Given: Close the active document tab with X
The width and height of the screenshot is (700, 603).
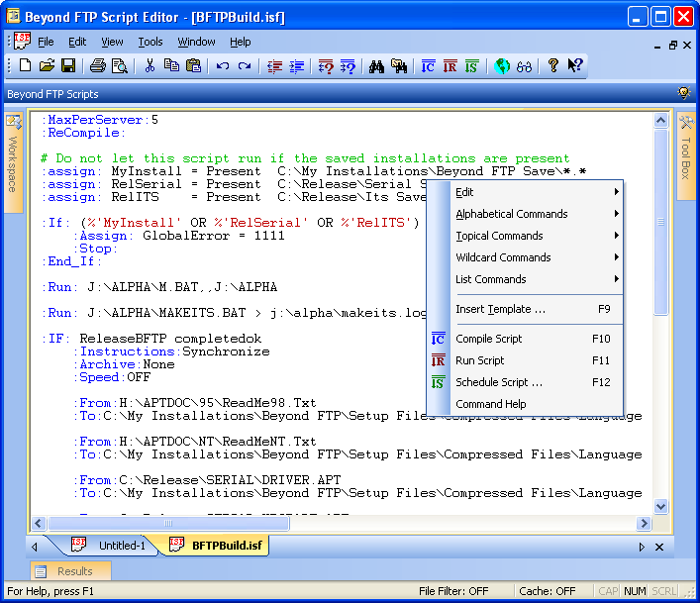Looking at the screenshot, I should pyautogui.click(x=659, y=547).
